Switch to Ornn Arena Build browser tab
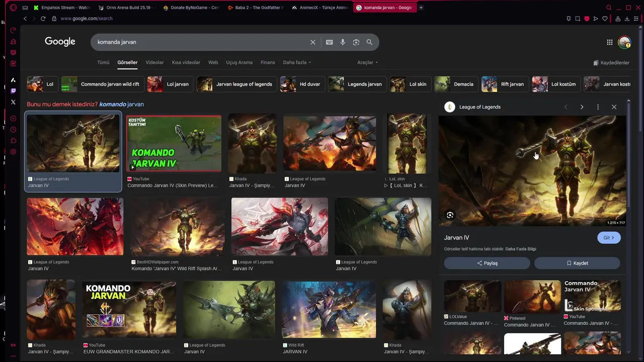The height and width of the screenshot is (362, 644). click(126, 8)
